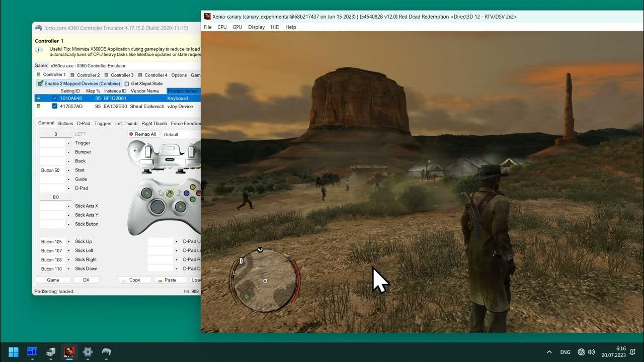The height and width of the screenshot is (362, 644).
Task: Click the yellow Y button on controller image
Action: [193, 187]
